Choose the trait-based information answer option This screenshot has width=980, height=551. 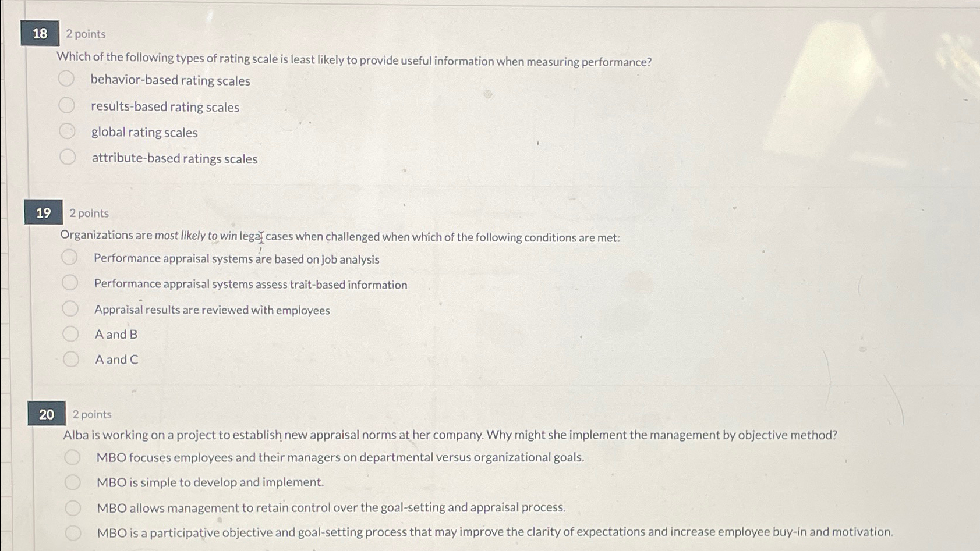click(70, 282)
